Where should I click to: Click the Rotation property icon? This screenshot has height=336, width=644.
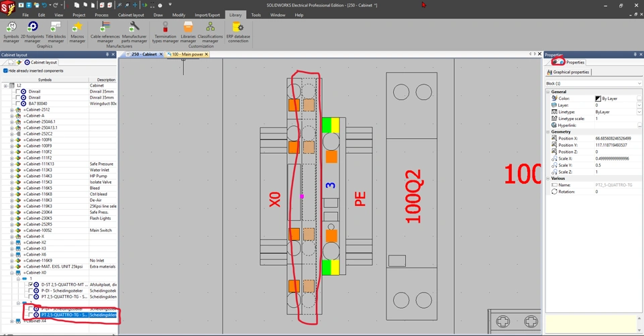554,191
